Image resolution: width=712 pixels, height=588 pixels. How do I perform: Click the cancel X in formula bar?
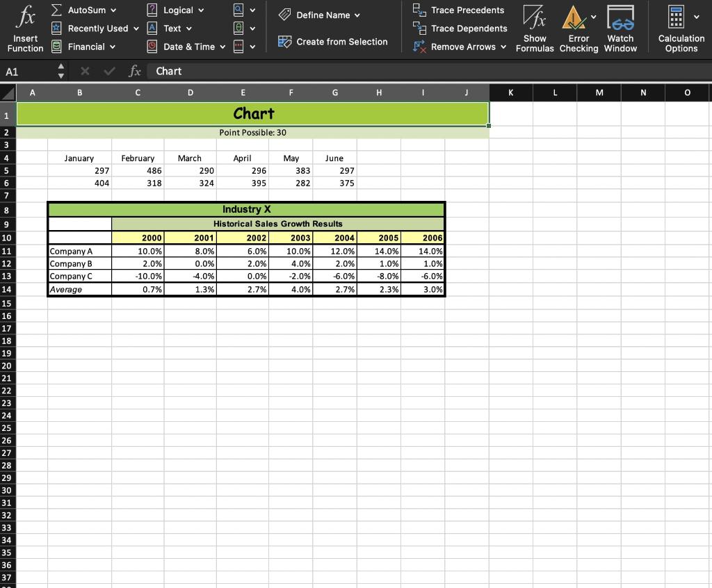tap(85, 72)
